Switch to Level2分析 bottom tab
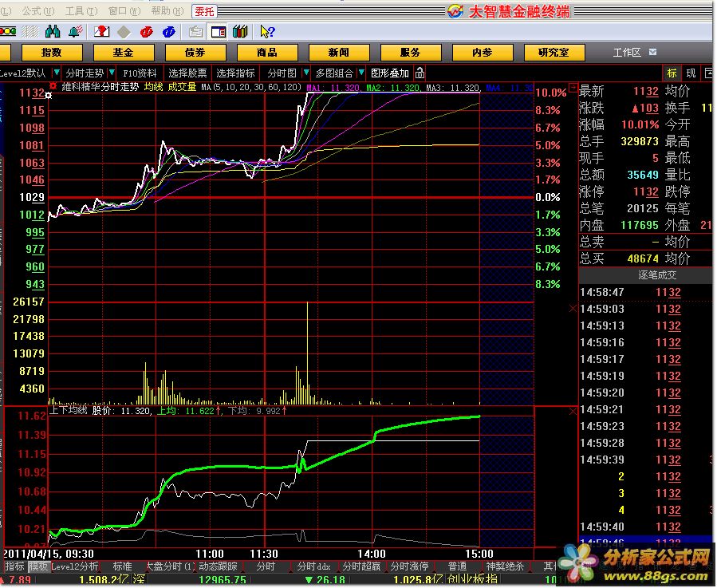This screenshot has height=588, width=717. click(74, 566)
